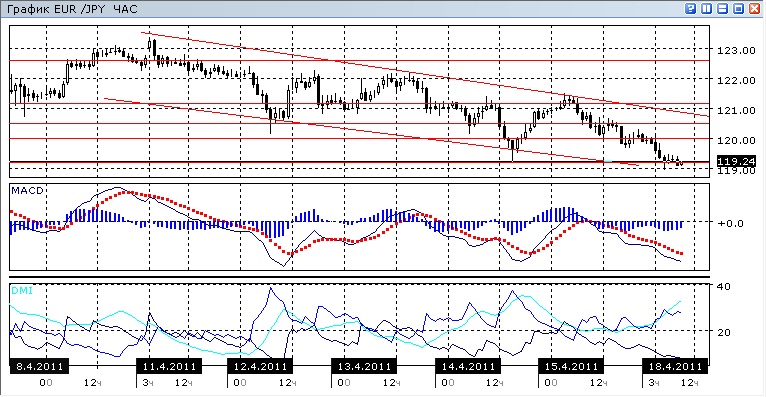Click the 12.4.2011 date marker

click(x=260, y=366)
